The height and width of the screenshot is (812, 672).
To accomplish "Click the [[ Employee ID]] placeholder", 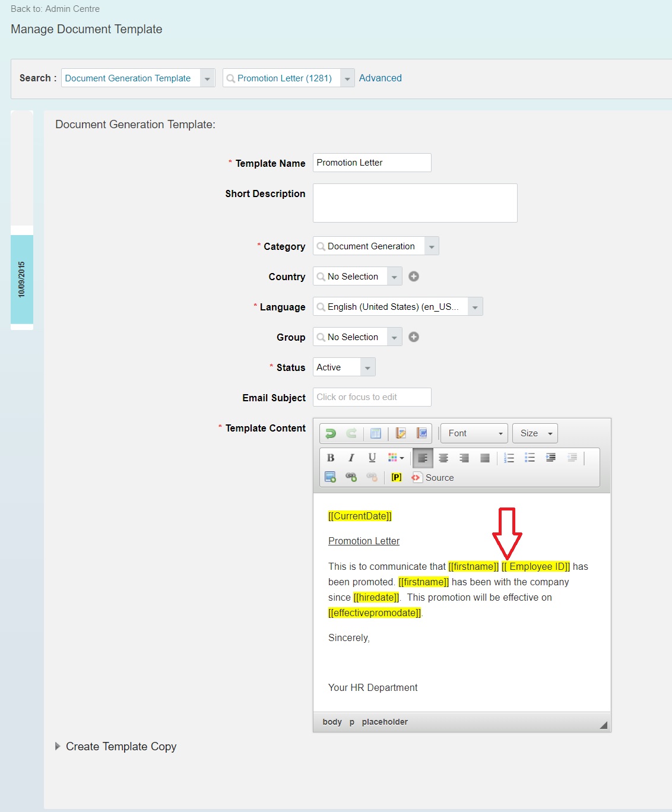I will click(536, 566).
